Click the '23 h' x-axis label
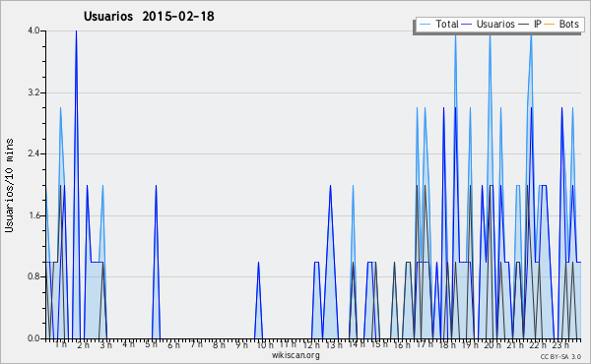This screenshot has width=591, height=364. pos(560,344)
